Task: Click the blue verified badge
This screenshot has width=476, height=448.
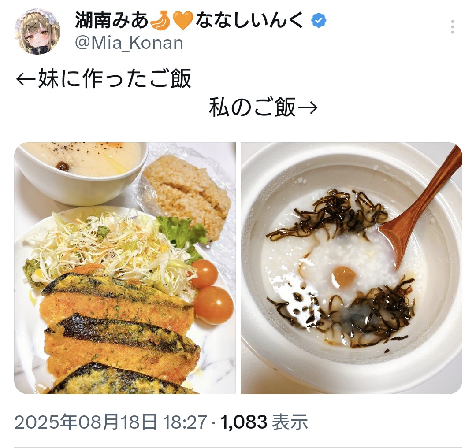Action: (x=319, y=21)
